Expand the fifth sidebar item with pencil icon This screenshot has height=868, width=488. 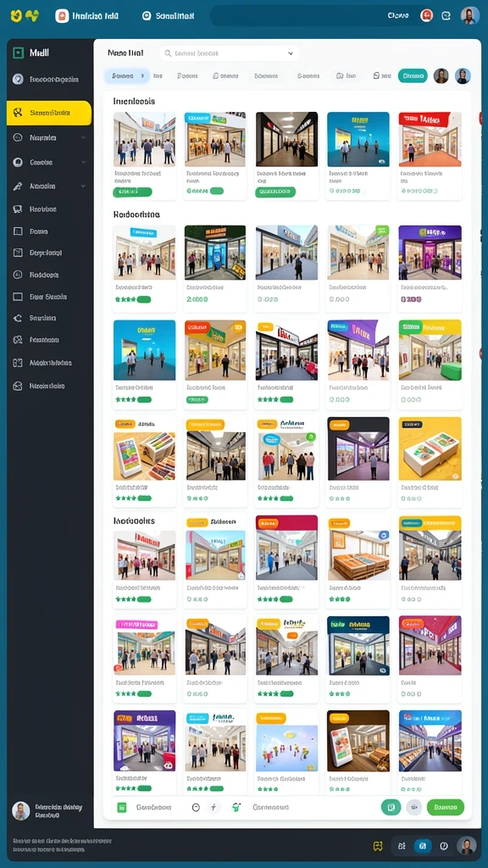tap(49, 186)
